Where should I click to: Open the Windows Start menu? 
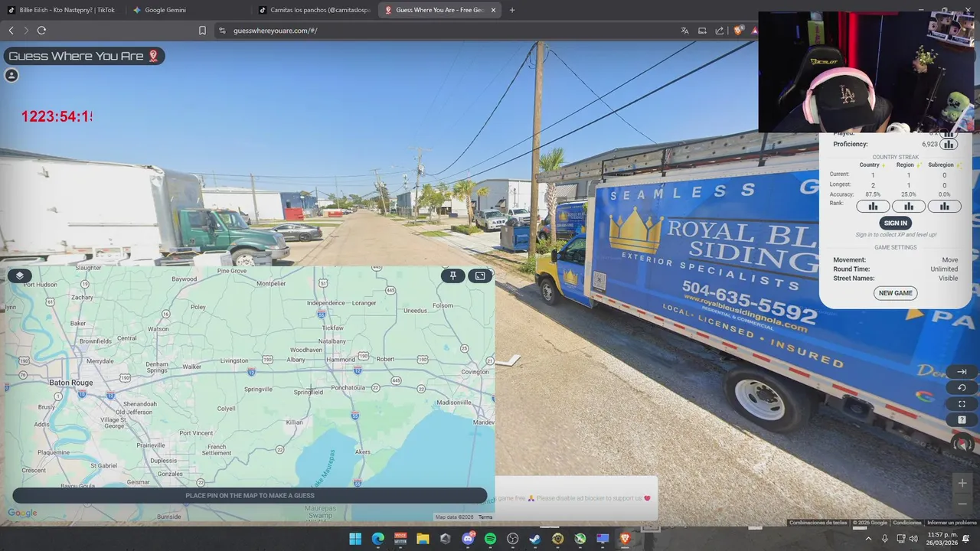click(x=355, y=539)
